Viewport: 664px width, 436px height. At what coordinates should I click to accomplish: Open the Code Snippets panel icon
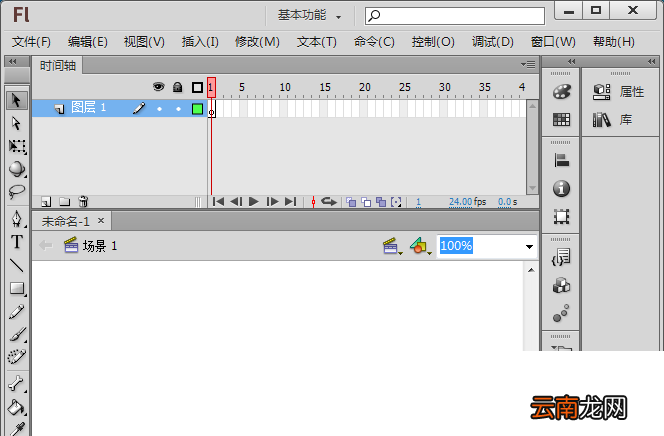click(562, 257)
